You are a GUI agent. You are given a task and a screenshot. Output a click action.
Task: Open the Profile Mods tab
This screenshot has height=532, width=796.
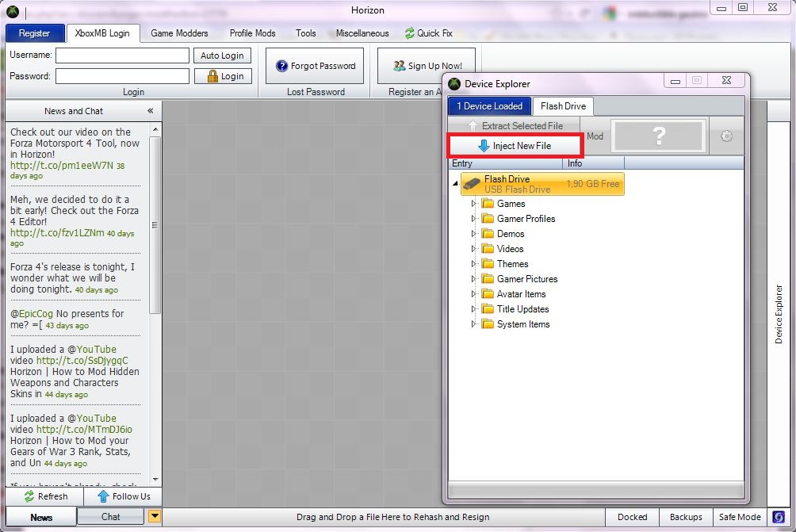(252, 33)
